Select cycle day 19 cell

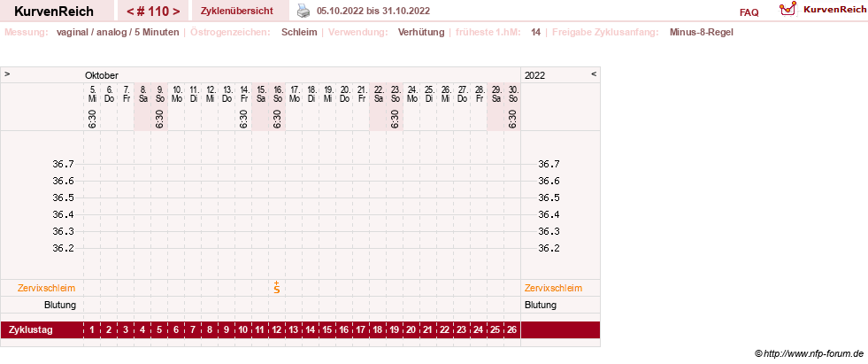click(x=394, y=330)
